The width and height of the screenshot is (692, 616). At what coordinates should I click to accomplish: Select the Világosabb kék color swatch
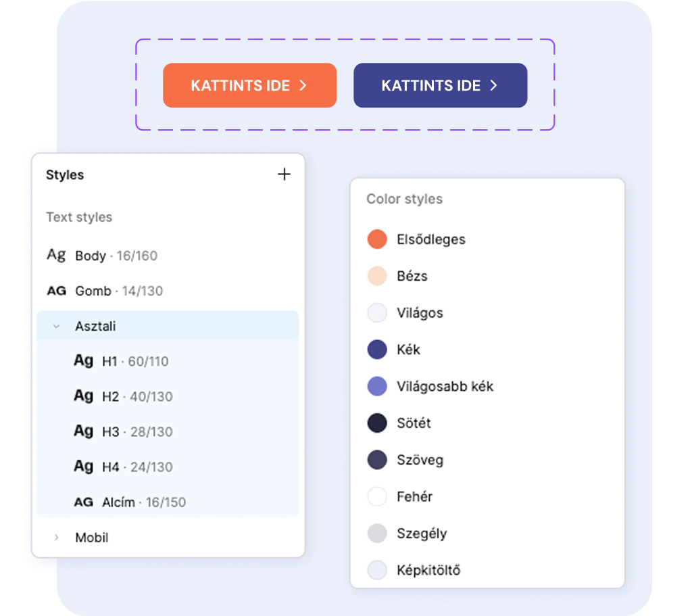point(377,386)
